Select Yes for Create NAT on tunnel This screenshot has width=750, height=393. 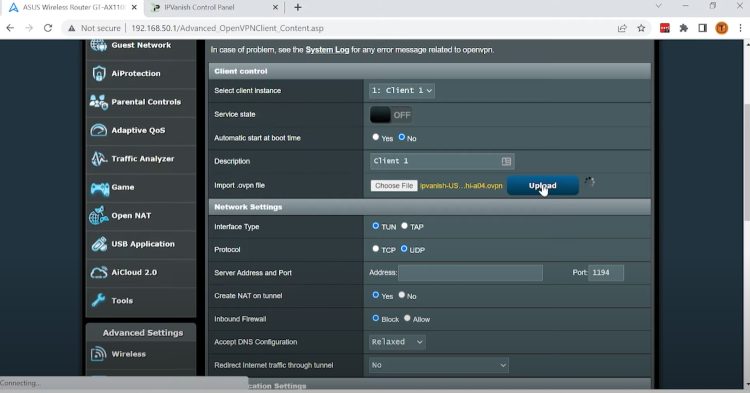point(375,295)
